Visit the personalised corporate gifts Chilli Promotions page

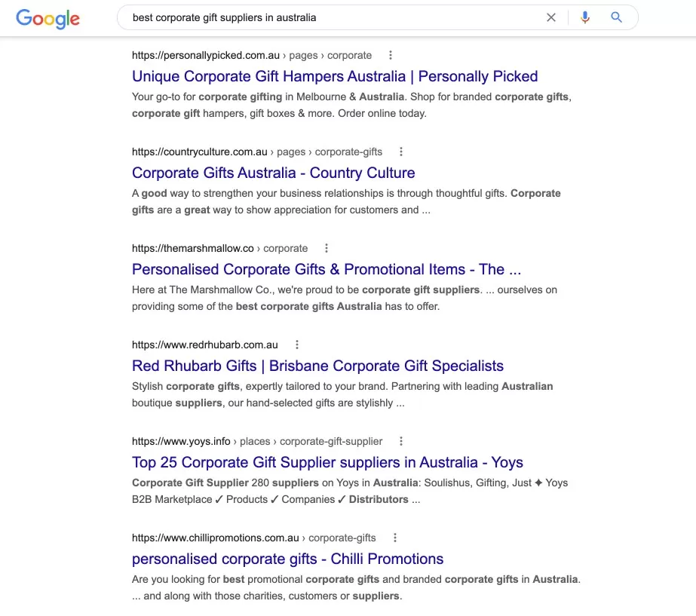287,559
